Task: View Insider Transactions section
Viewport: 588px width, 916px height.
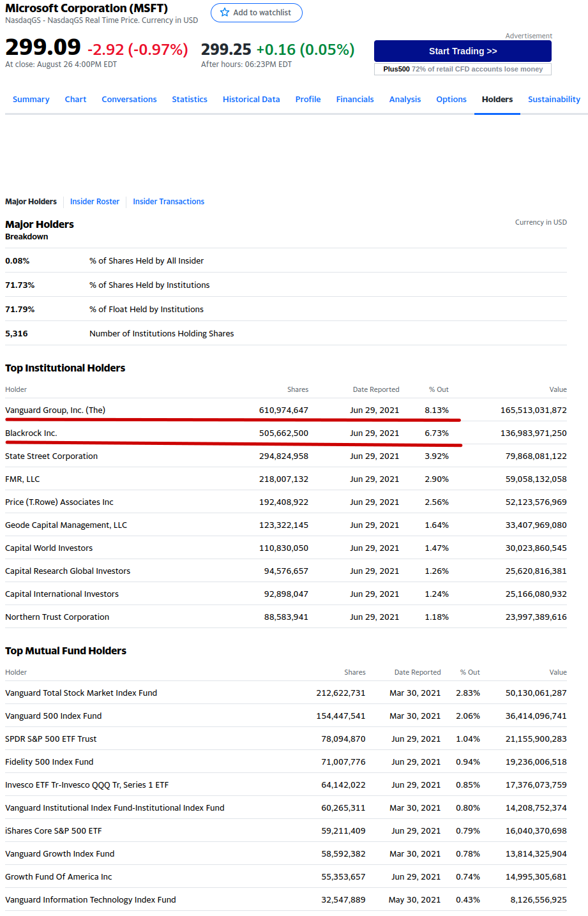Action: coord(169,202)
